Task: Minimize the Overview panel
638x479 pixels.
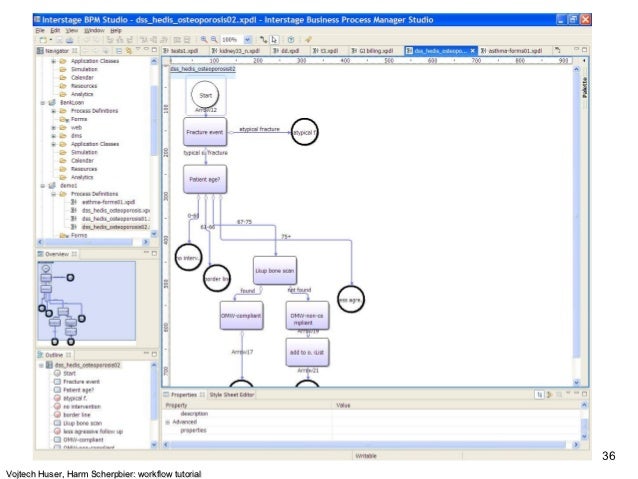Action: (x=146, y=253)
